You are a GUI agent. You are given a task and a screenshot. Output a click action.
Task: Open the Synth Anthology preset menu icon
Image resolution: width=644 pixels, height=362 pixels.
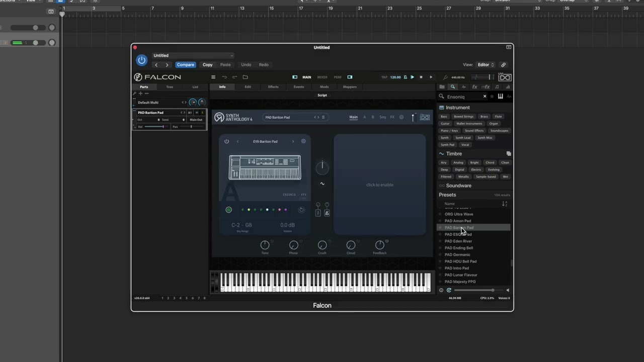(x=323, y=117)
